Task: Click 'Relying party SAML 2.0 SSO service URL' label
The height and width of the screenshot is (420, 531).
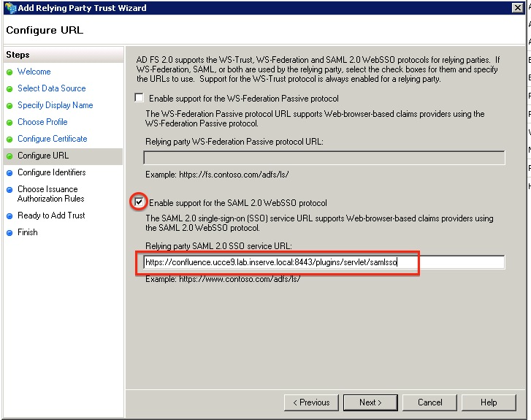Action: pos(218,246)
